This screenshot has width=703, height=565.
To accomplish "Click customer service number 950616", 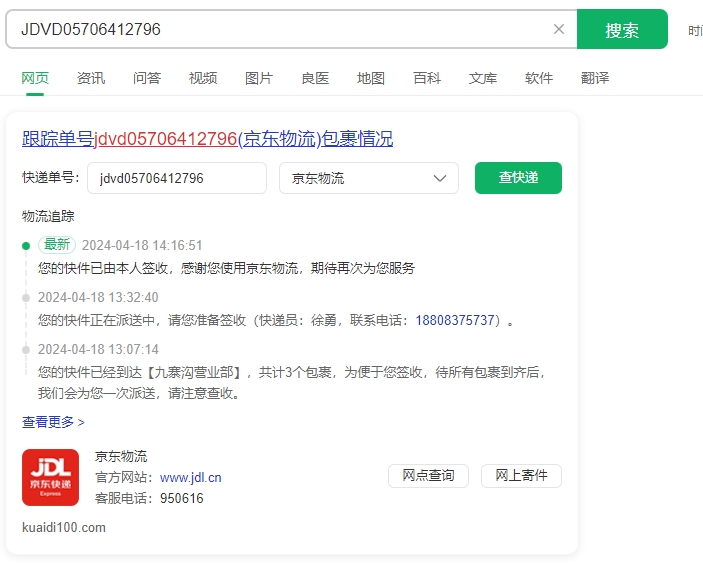I will click(182, 498).
